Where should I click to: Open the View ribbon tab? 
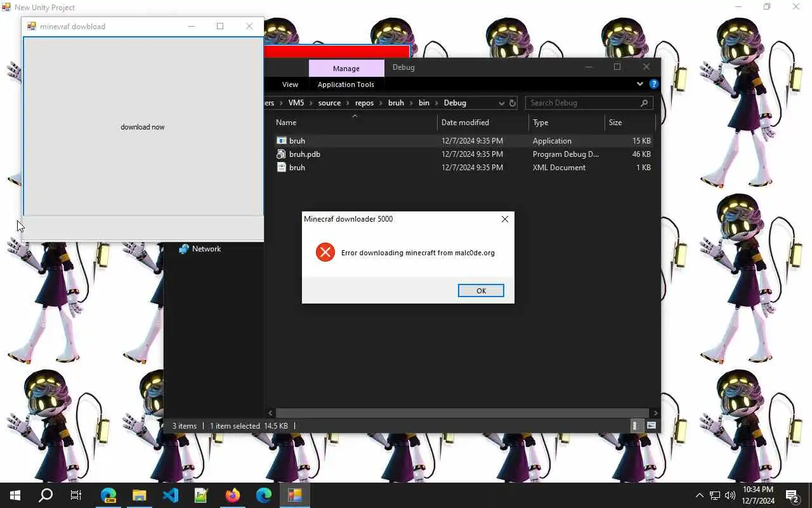pyautogui.click(x=290, y=84)
